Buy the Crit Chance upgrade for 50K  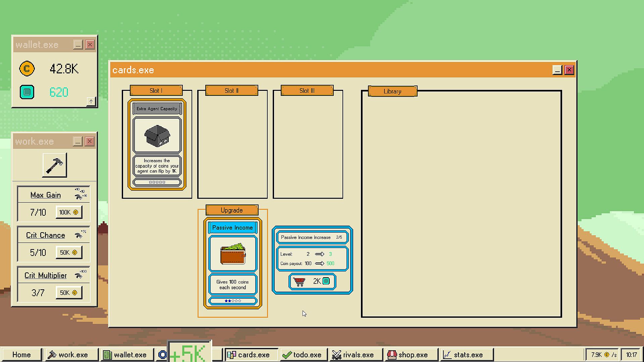point(69,252)
